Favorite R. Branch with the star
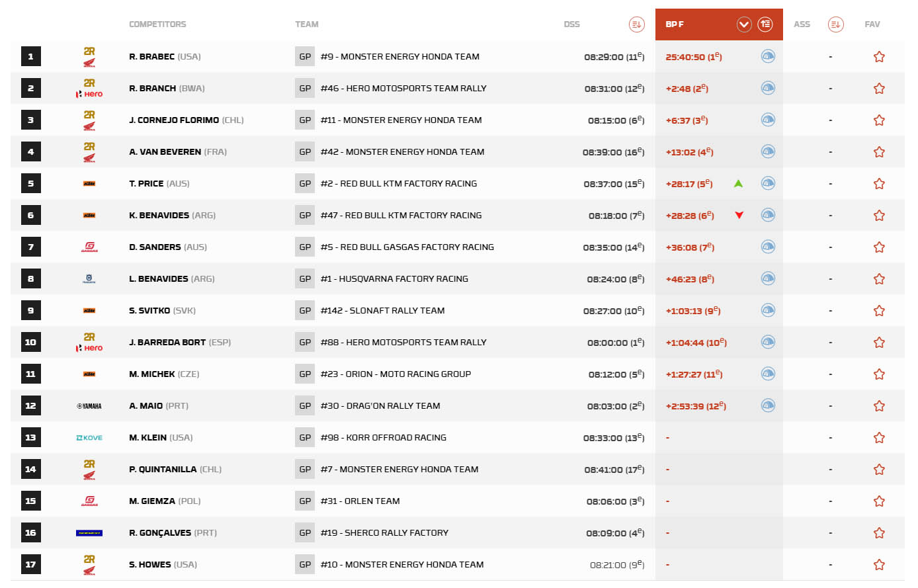This screenshot has height=588, width=918. click(x=879, y=89)
